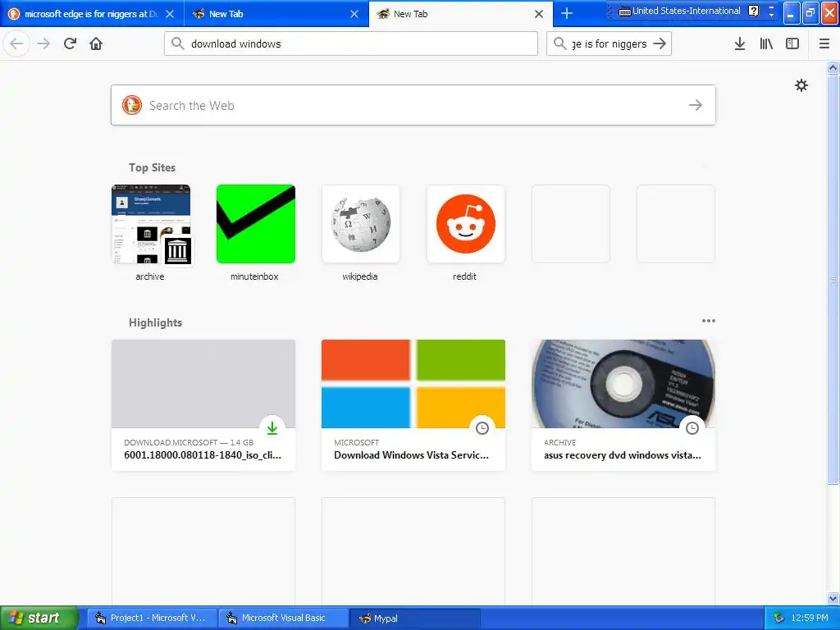This screenshot has height=630, width=840.
Task: Open the reddit top site tile
Action: [466, 224]
